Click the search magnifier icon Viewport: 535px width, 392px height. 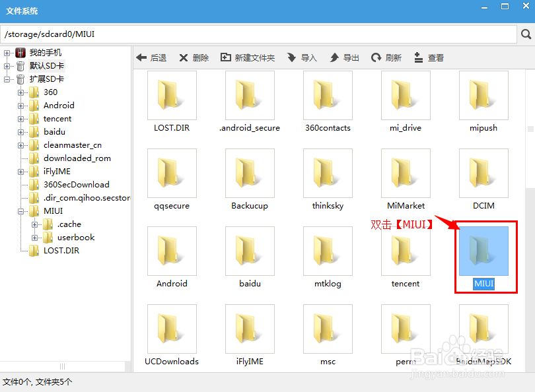(526, 34)
